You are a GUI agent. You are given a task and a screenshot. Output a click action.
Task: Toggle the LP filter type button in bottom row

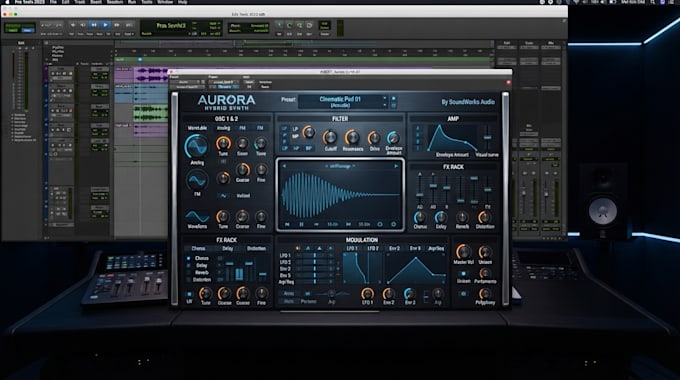(285, 148)
